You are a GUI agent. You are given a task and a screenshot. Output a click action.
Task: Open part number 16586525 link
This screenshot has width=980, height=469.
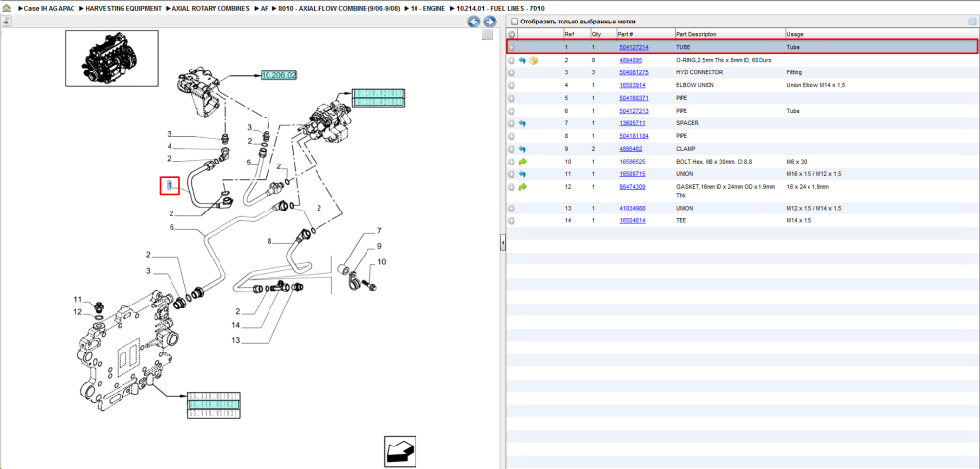coord(632,162)
